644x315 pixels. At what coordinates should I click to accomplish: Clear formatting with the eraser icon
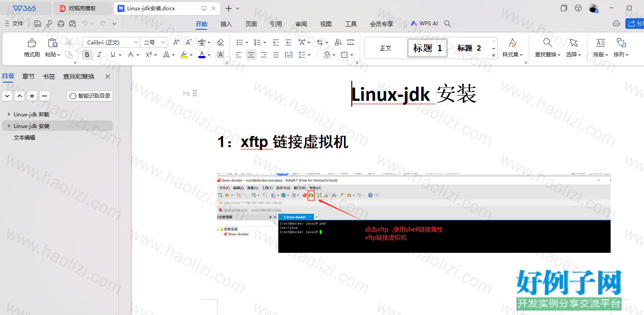pos(220,42)
